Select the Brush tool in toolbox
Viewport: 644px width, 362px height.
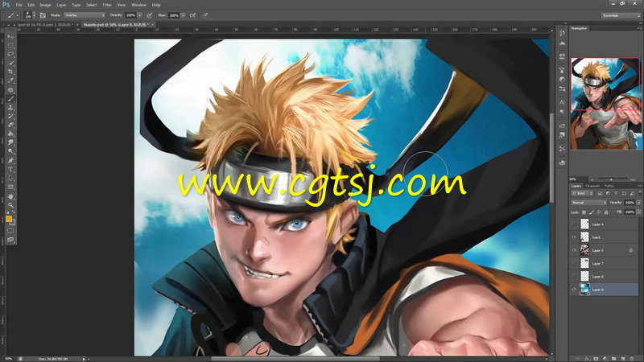(x=10, y=98)
